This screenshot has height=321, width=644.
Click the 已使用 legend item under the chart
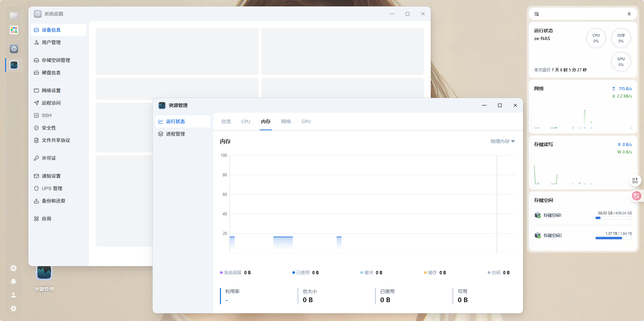[305, 273]
